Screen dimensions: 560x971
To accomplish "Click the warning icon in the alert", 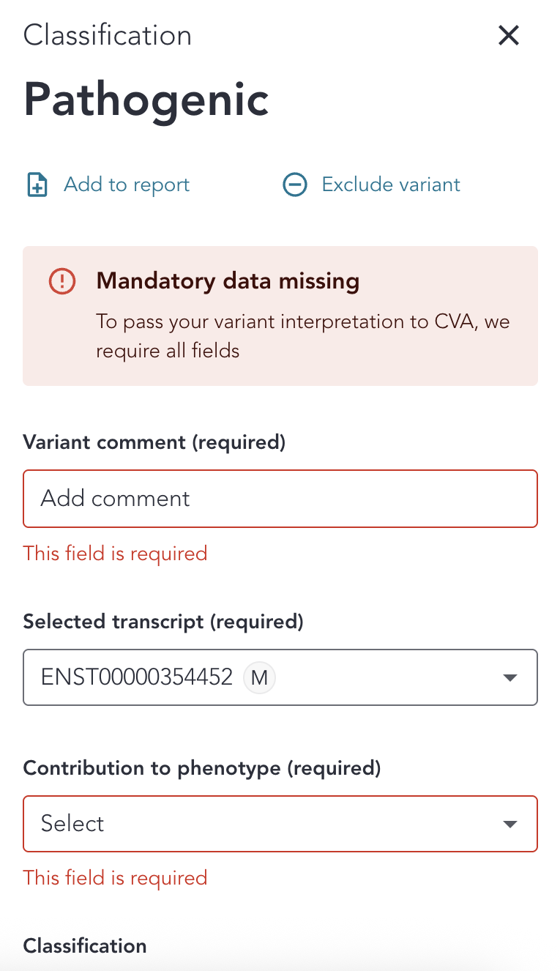I will tap(62, 281).
